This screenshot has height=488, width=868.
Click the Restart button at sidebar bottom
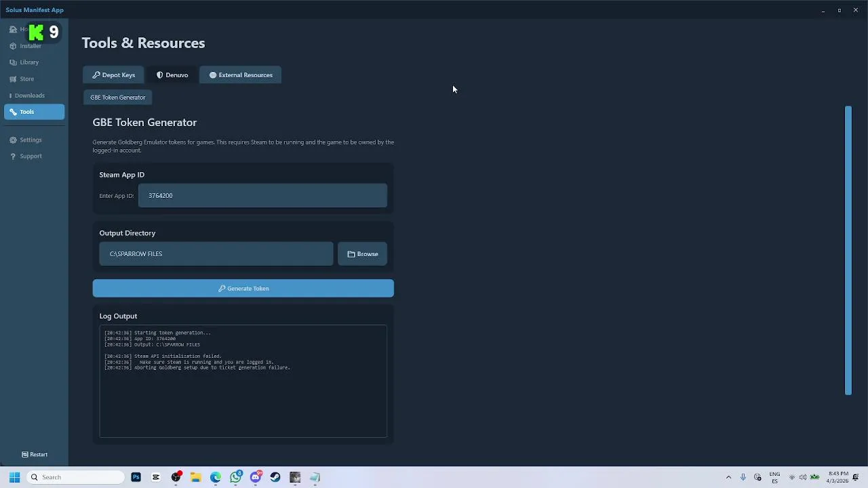click(x=35, y=455)
